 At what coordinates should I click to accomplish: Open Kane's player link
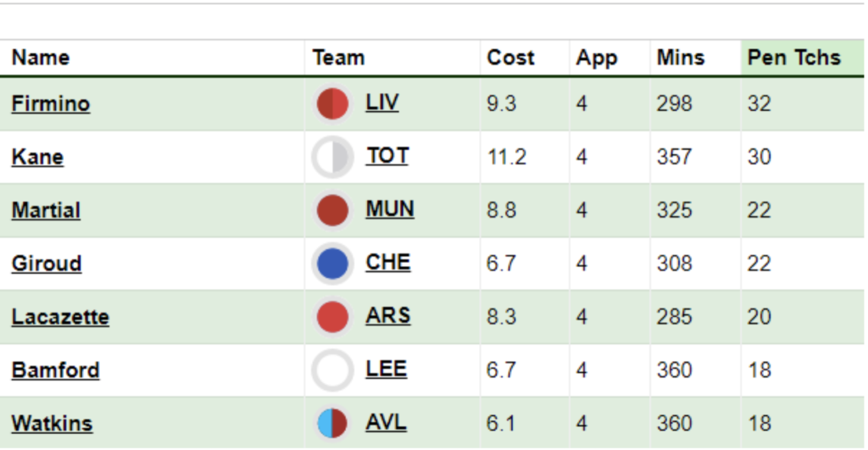click(37, 157)
